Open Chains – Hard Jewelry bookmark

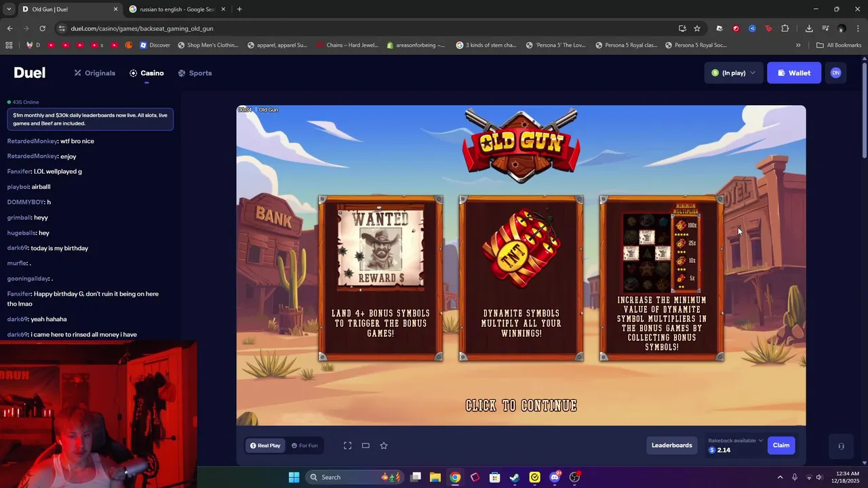[x=348, y=45]
